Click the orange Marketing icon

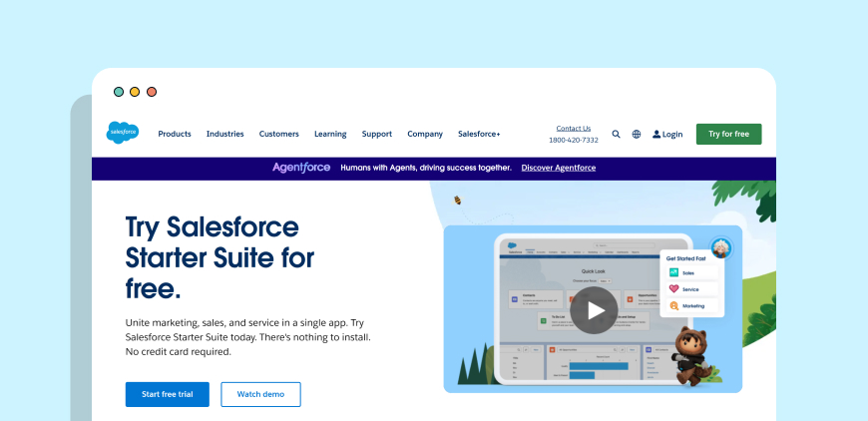click(673, 305)
